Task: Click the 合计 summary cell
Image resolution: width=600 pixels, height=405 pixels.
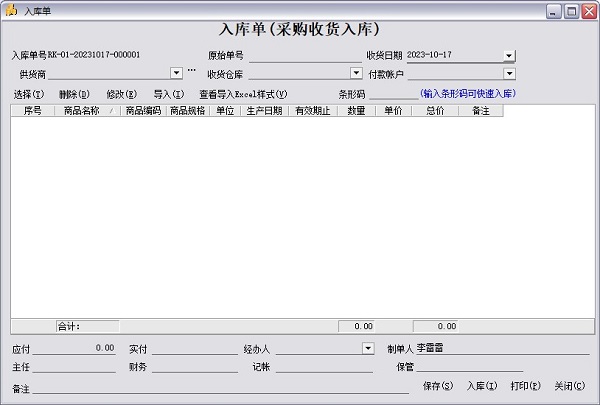Action: (x=88, y=327)
